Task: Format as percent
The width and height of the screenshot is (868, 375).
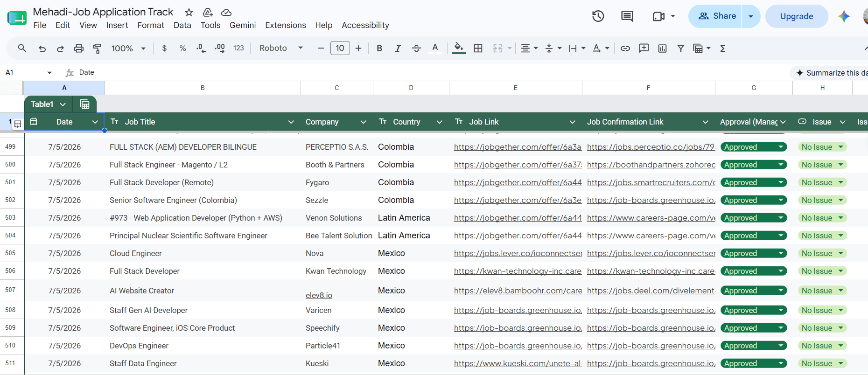Action: pos(182,48)
